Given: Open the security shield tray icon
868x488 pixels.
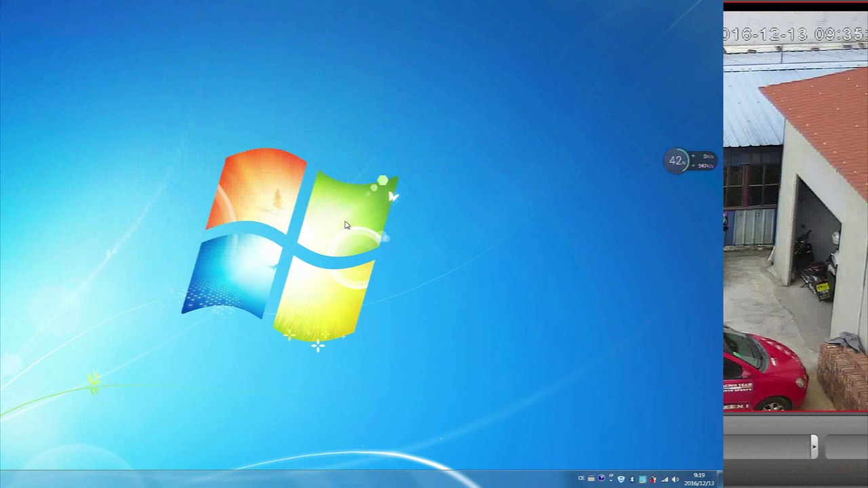Looking at the screenshot, I should click(x=620, y=479).
